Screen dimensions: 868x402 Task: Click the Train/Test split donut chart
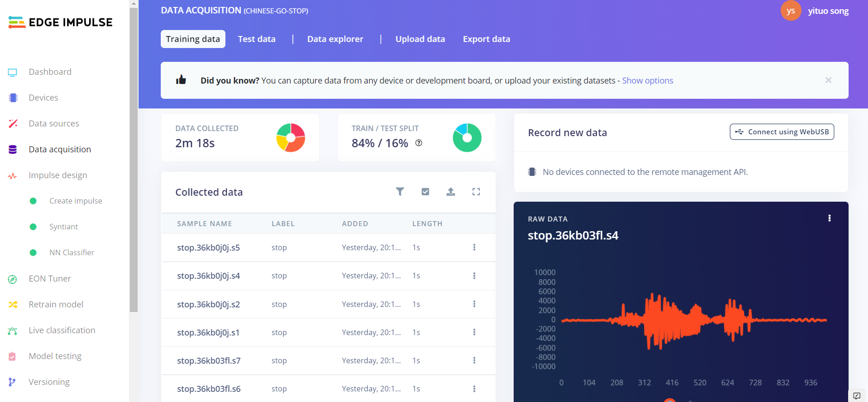point(467,138)
